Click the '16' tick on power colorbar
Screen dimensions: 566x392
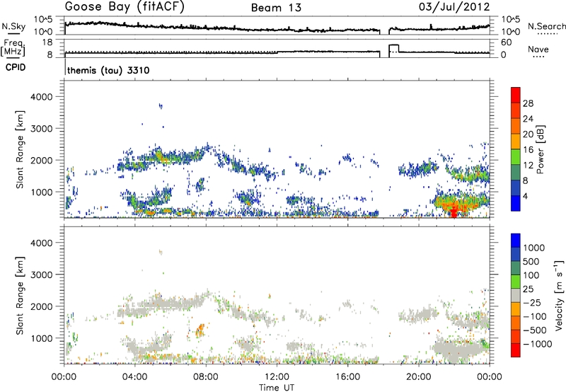(x=528, y=150)
